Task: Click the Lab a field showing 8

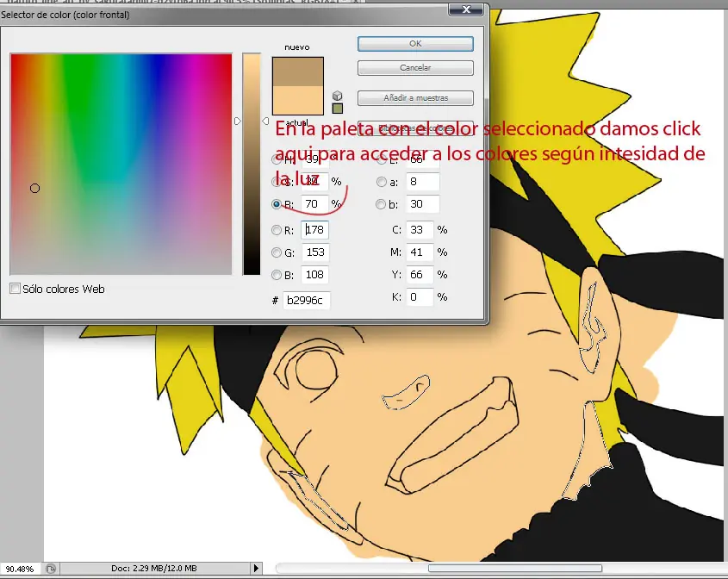Action: click(422, 182)
